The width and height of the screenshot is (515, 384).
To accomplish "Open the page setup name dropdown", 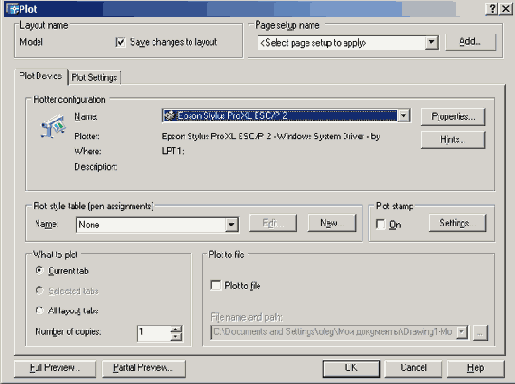I will [431, 42].
